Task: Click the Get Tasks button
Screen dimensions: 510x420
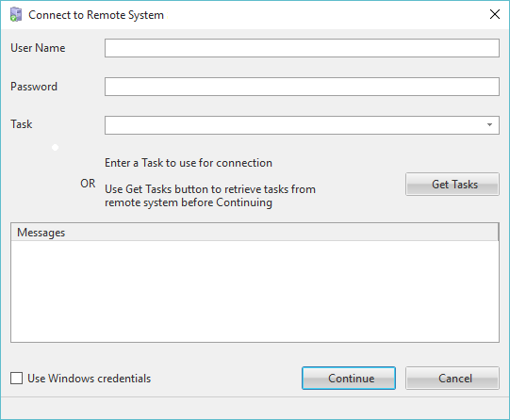Action: (x=452, y=185)
